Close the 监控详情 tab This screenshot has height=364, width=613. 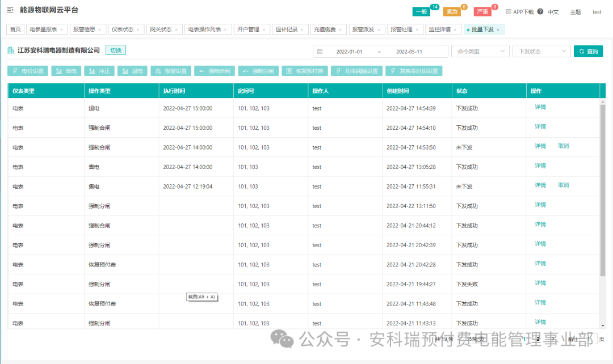(x=455, y=29)
